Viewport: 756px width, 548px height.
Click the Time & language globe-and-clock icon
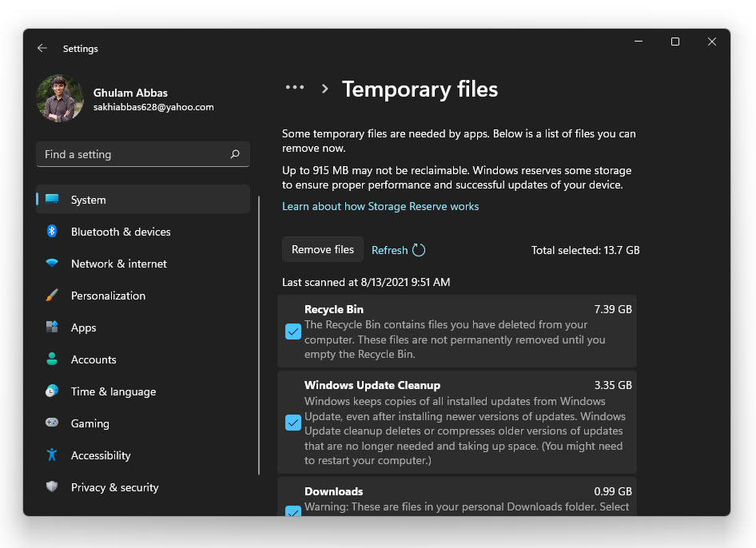point(52,391)
